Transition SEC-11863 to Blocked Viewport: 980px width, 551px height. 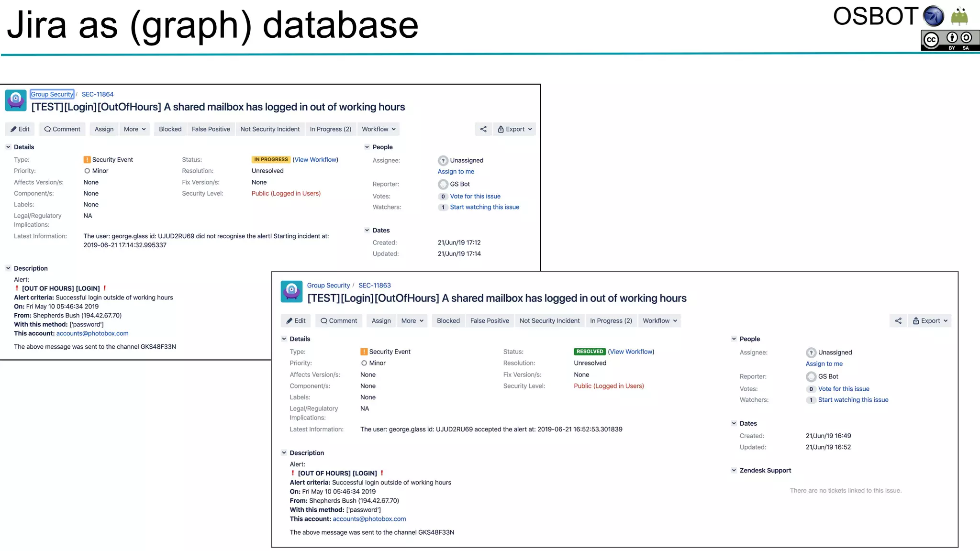[448, 321]
